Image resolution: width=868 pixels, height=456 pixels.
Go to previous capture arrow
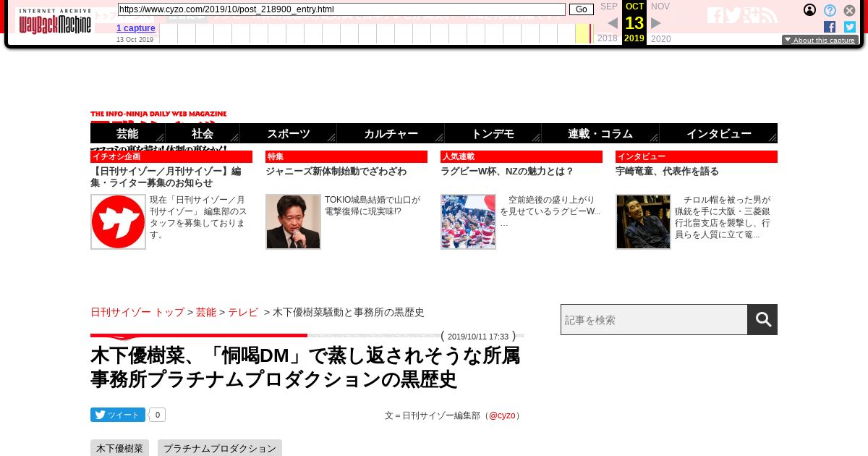click(613, 23)
